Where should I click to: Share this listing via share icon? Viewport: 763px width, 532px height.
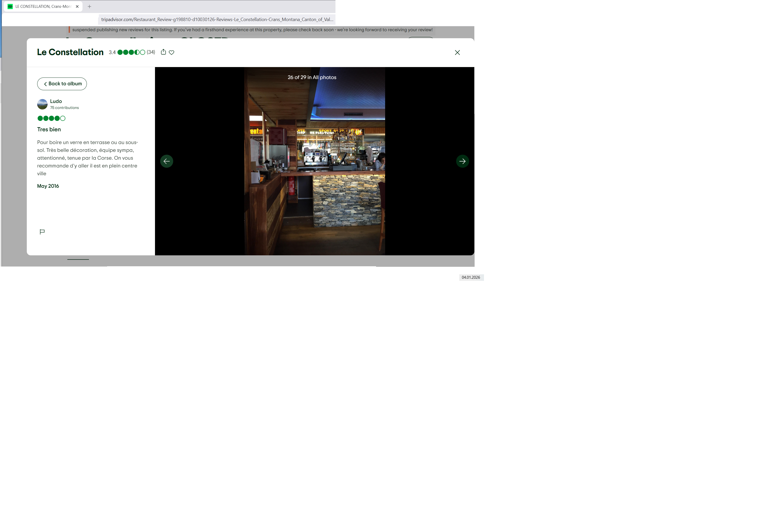(163, 52)
